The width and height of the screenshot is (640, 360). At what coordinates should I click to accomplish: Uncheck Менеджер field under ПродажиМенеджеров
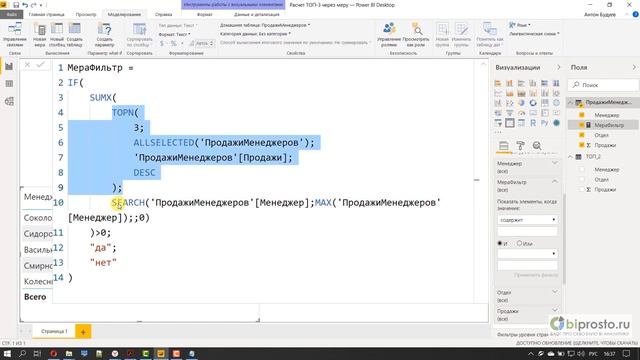coord(582,115)
